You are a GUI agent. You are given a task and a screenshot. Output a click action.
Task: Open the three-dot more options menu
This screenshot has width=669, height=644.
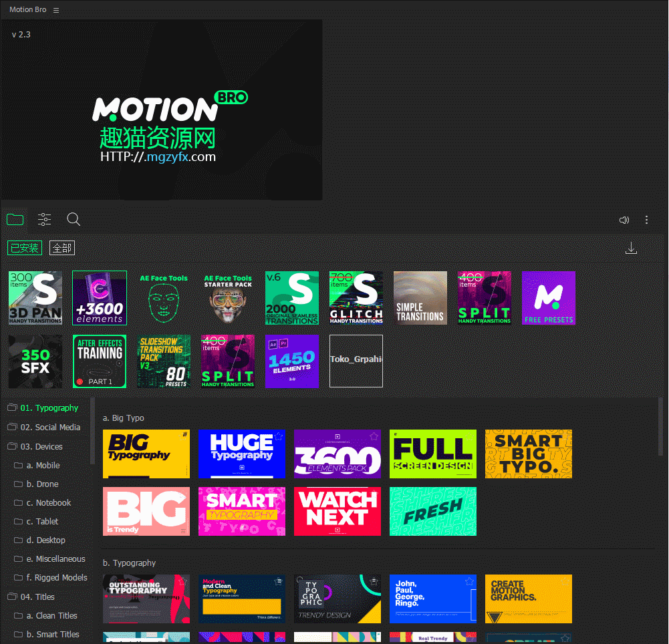[x=646, y=220]
